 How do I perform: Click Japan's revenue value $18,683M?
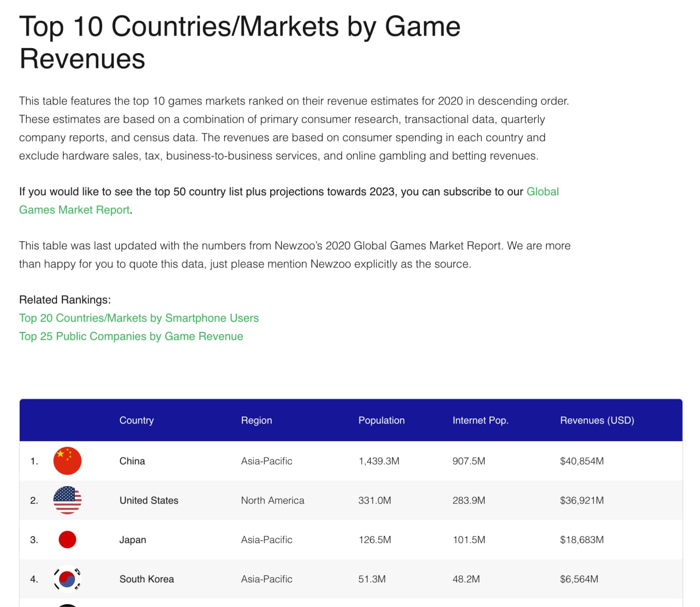coord(582,540)
